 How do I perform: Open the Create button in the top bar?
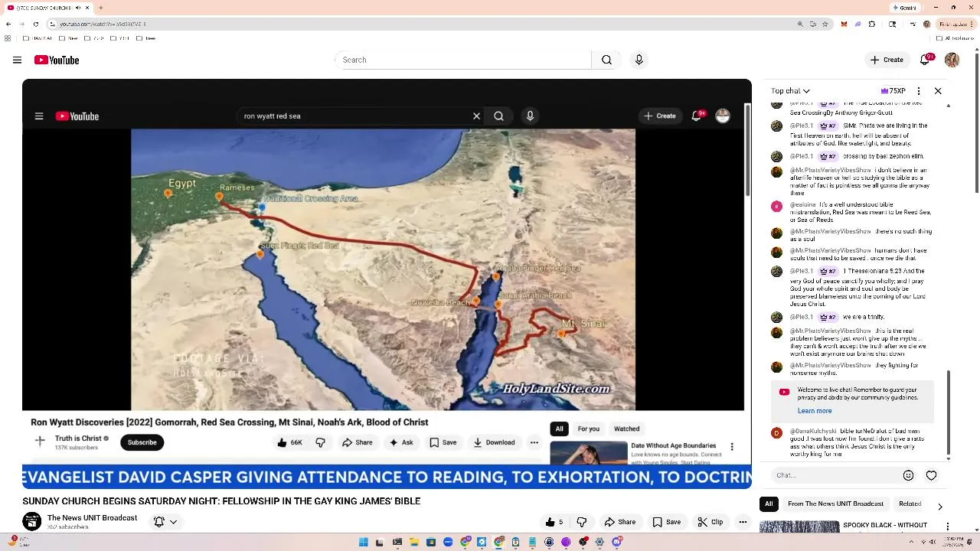(x=887, y=60)
